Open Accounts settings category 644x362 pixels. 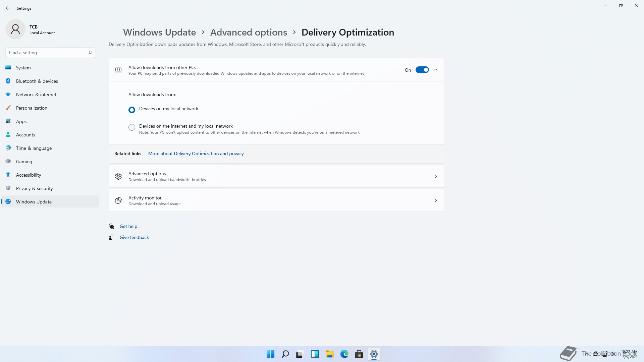pos(50,135)
